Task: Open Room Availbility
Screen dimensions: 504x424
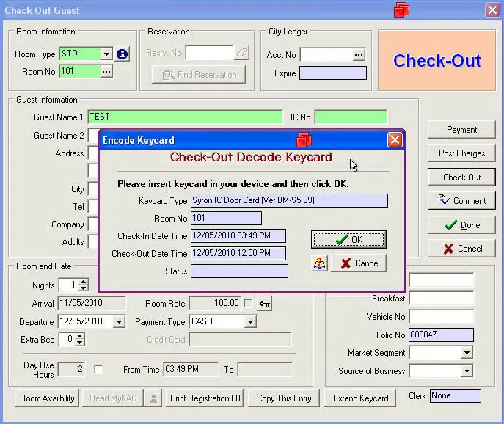Action: (47, 398)
